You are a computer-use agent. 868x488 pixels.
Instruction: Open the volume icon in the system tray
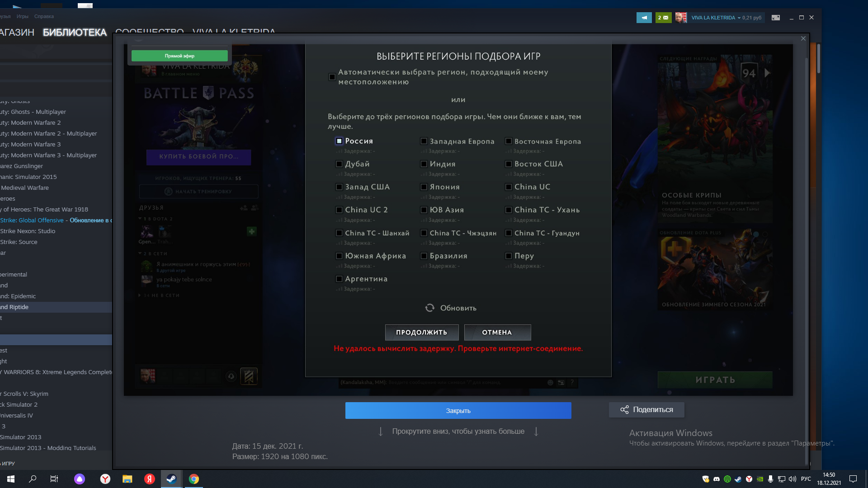792,479
